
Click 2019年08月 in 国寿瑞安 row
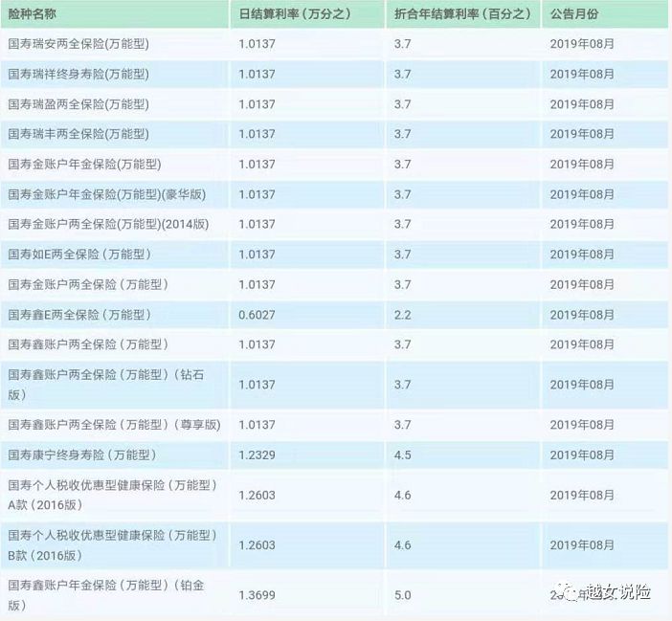pos(582,44)
